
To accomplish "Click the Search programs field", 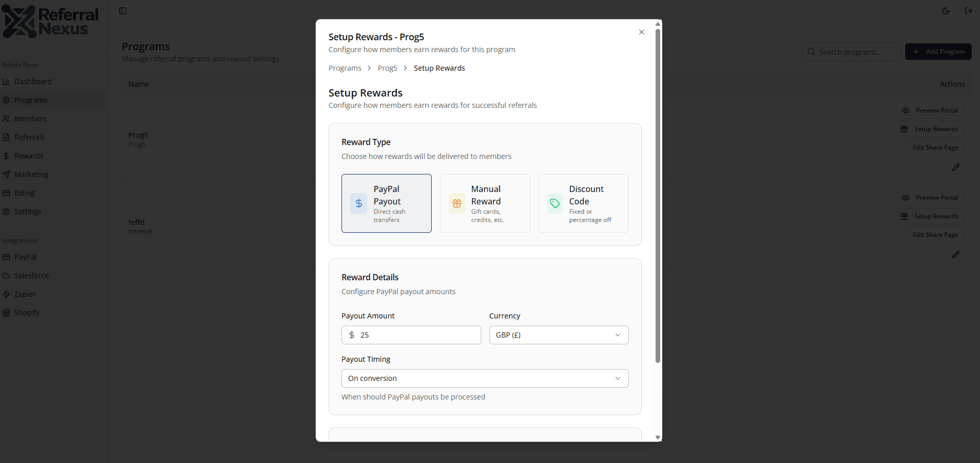I will (x=852, y=52).
